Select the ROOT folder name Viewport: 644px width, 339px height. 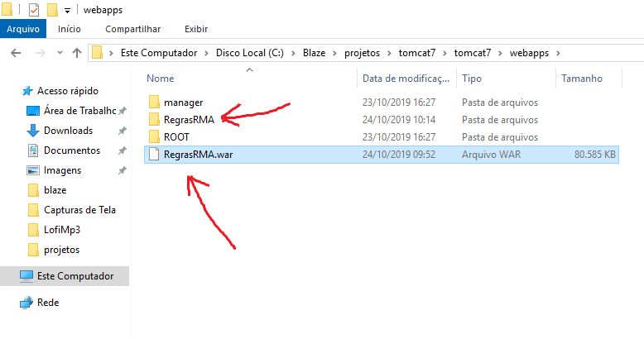(x=176, y=137)
